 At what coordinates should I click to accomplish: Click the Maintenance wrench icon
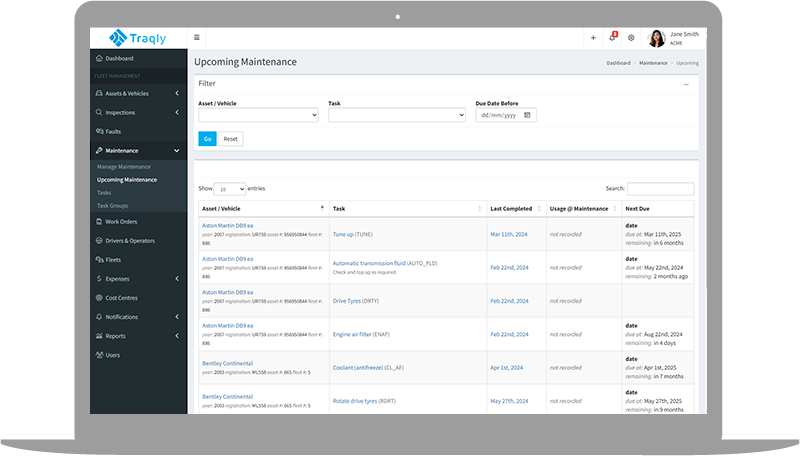99,150
